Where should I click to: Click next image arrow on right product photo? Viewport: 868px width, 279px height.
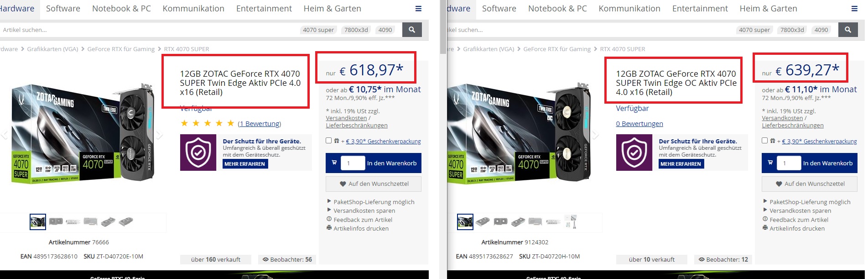595,135
